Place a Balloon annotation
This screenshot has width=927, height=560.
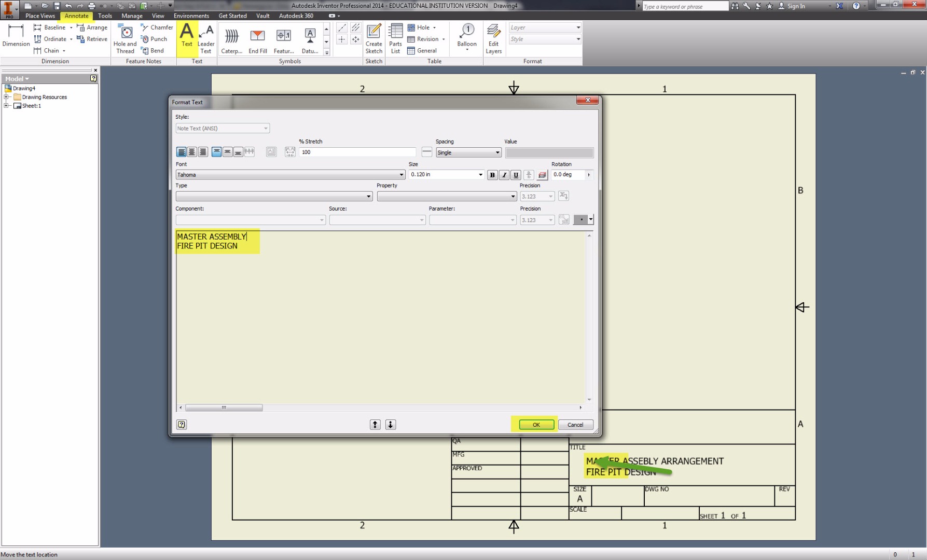[467, 36]
